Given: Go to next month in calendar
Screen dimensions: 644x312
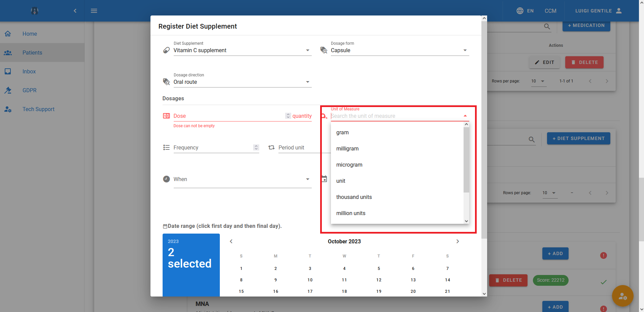Looking at the screenshot, I should (457, 241).
